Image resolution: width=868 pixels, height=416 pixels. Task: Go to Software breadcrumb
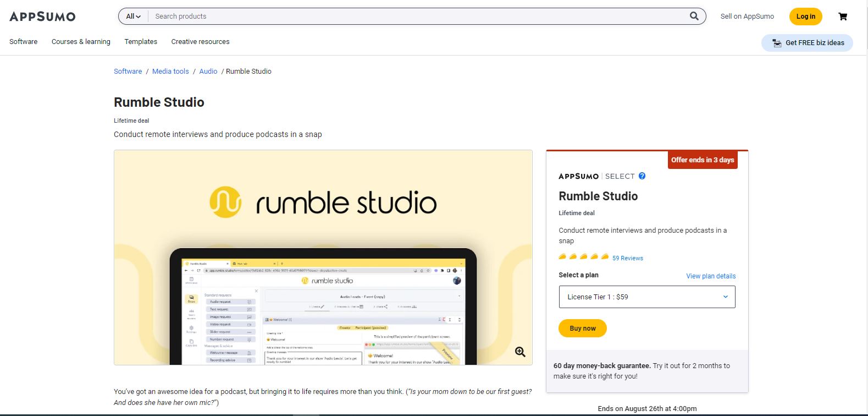coord(128,72)
